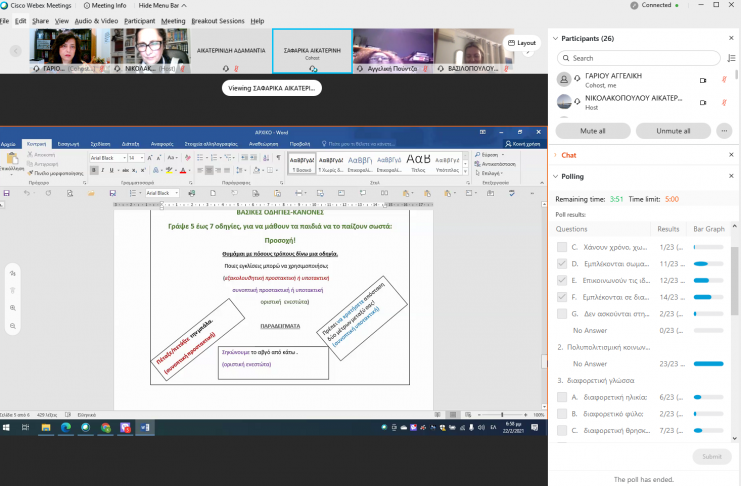
Task: Check poll answer G checkbox
Action: (561, 314)
